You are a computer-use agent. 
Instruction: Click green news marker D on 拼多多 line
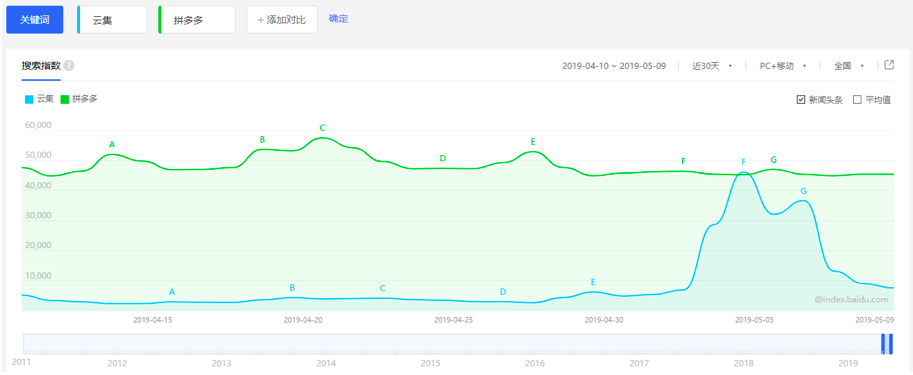443,158
